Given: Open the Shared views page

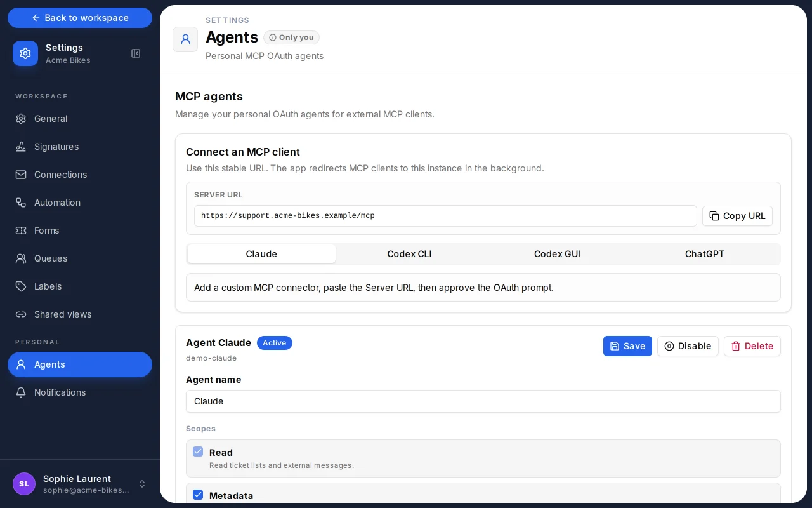Looking at the screenshot, I should (80, 314).
